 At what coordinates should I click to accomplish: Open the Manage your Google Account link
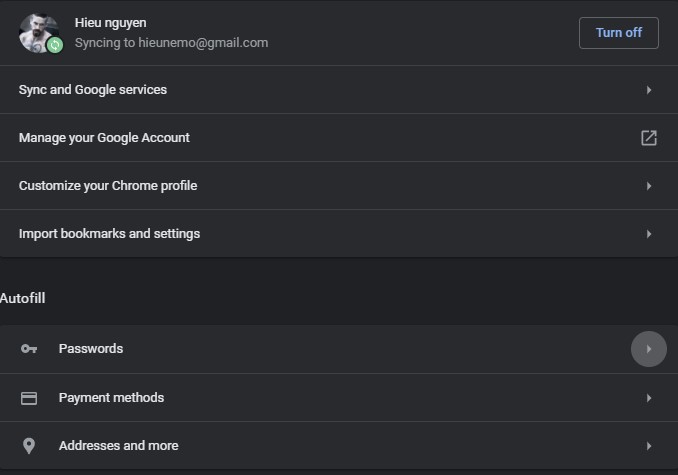tap(104, 138)
